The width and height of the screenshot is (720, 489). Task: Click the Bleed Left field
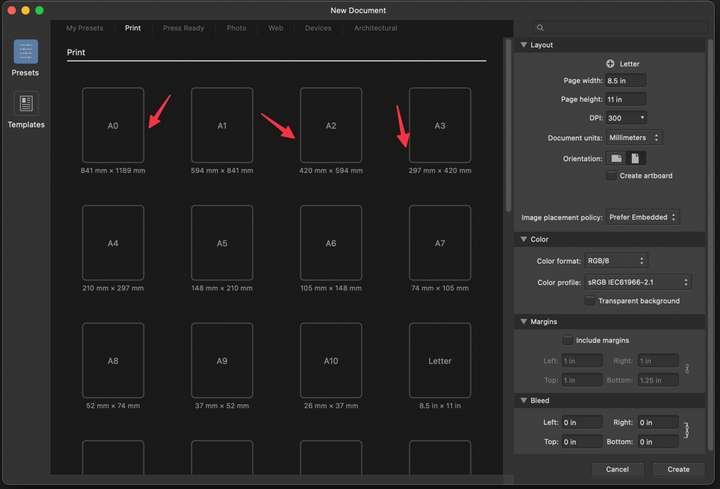point(582,422)
